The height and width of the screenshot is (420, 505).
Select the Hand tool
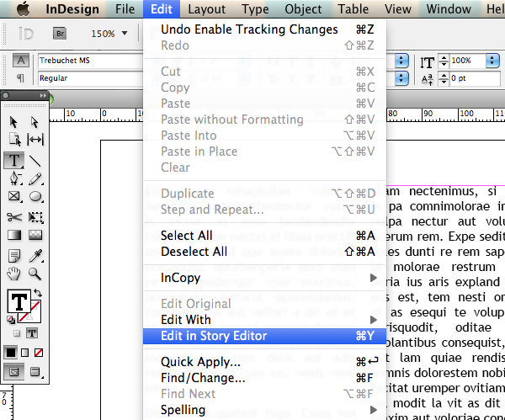(x=13, y=274)
